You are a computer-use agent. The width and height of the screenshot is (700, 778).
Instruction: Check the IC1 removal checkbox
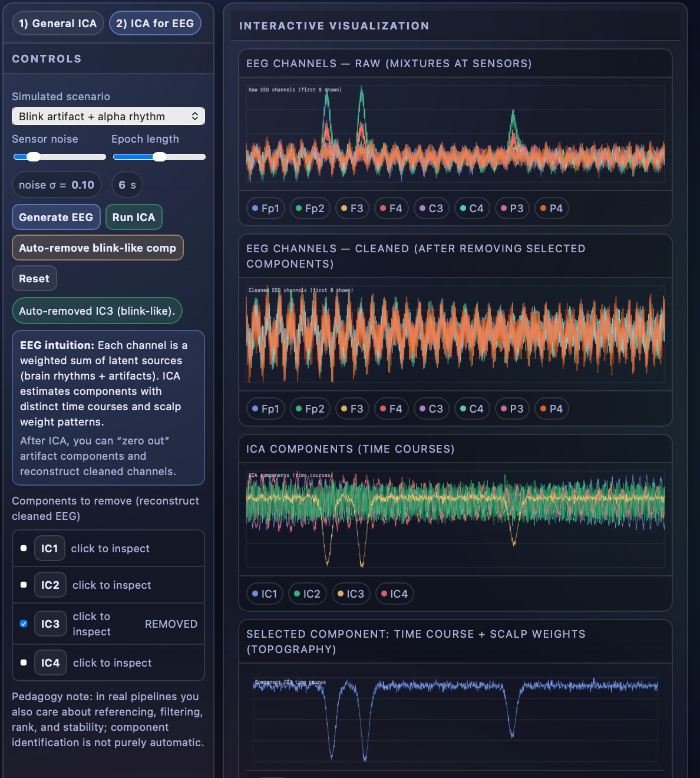24,549
